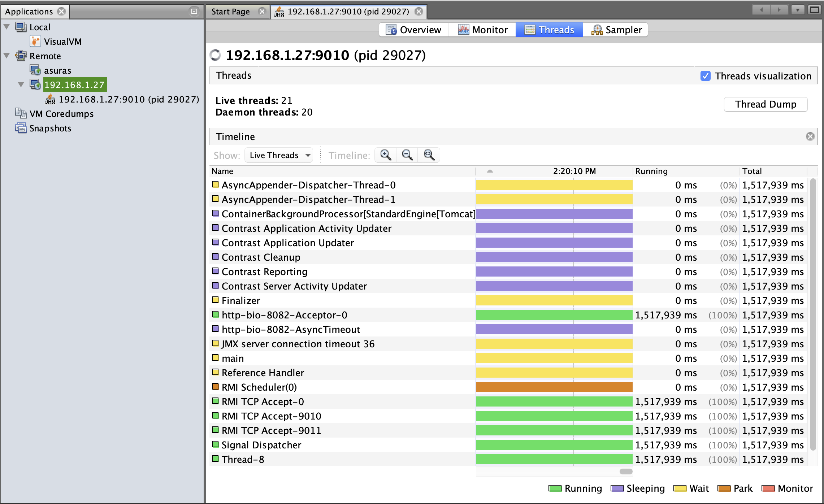Click the VM Coredumps icon
The height and width of the screenshot is (504, 824).
click(x=21, y=114)
